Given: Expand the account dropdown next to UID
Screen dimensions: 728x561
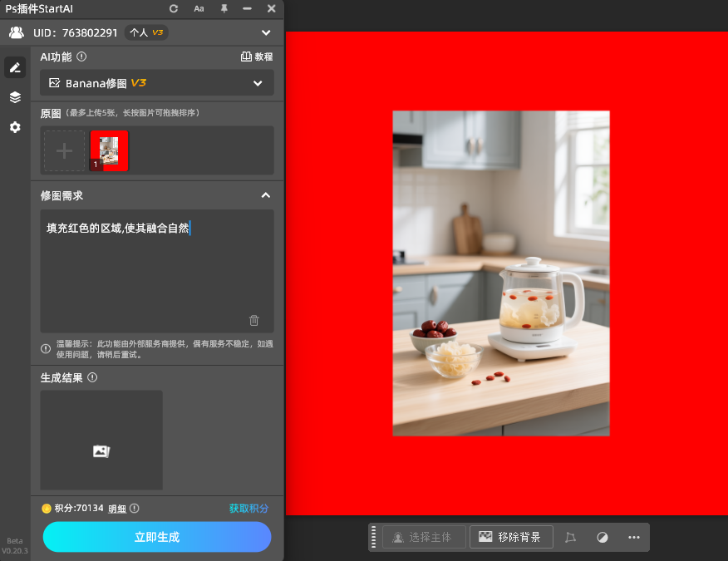Looking at the screenshot, I should click(265, 32).
